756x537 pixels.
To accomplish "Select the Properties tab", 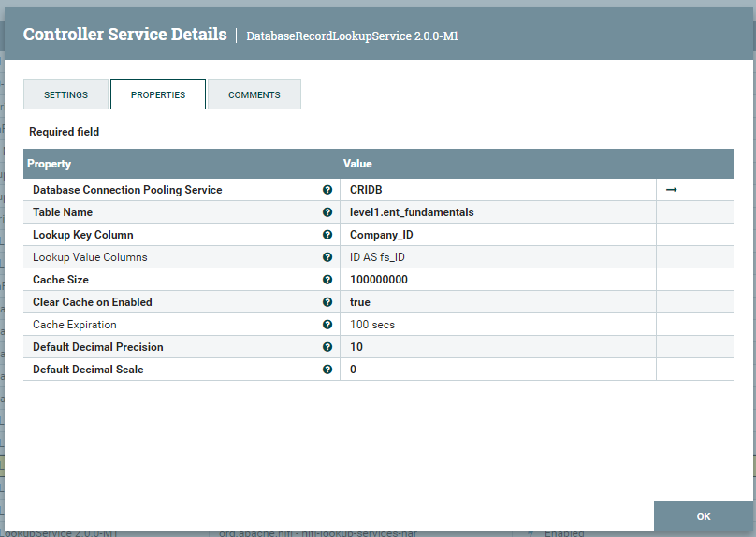I will (x=158, y=94).
